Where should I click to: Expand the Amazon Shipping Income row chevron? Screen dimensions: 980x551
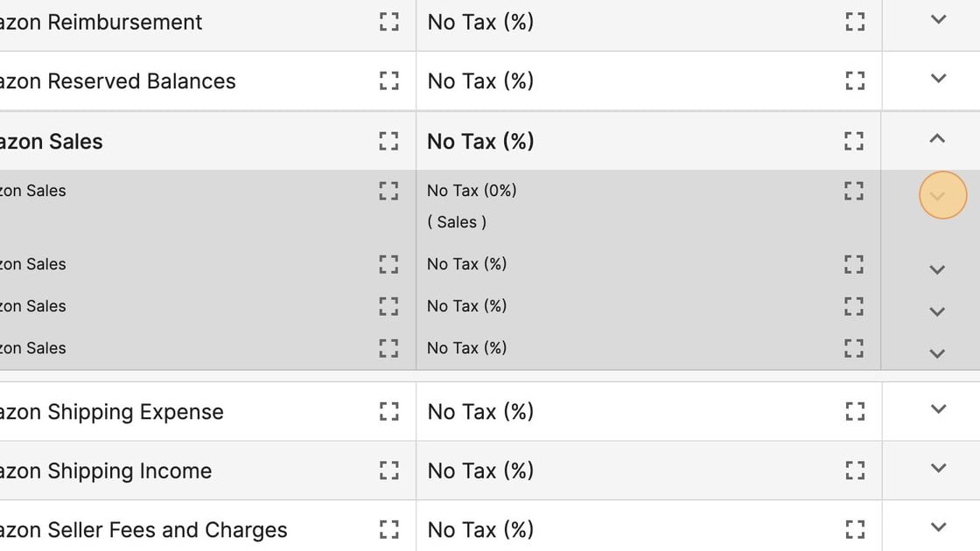pos(938,467)
